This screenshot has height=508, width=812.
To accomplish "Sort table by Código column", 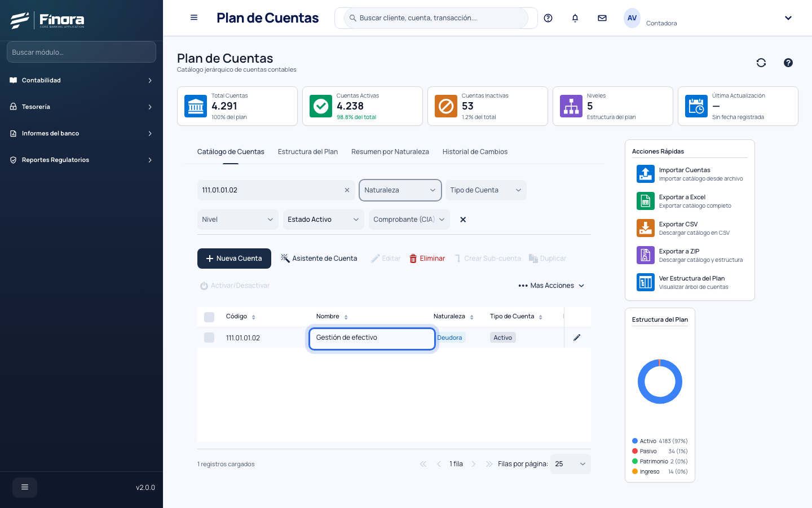I will click(x=241, y=317).
